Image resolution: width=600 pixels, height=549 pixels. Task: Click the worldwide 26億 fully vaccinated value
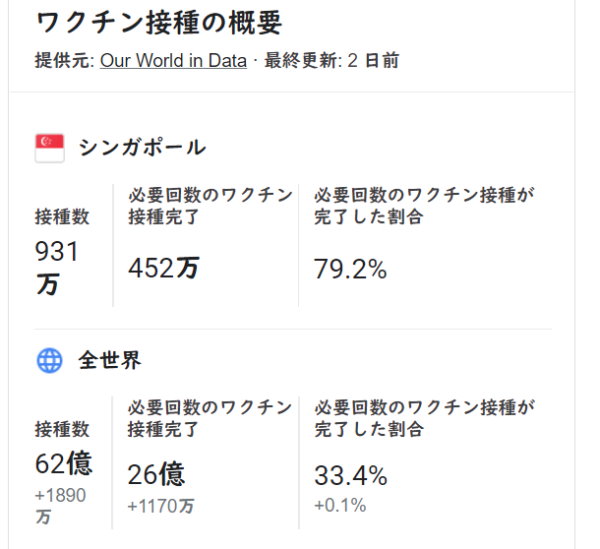(x=156, y=474)
